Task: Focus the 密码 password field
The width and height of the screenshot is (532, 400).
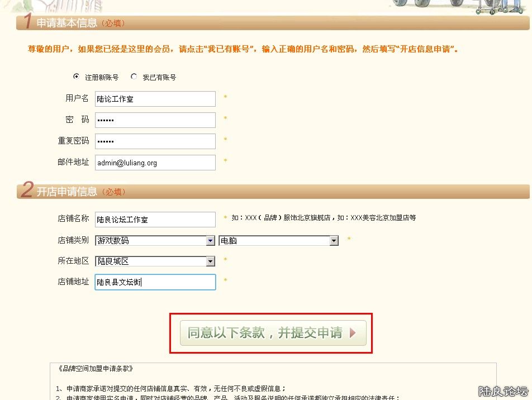Action: click(155, 120)
